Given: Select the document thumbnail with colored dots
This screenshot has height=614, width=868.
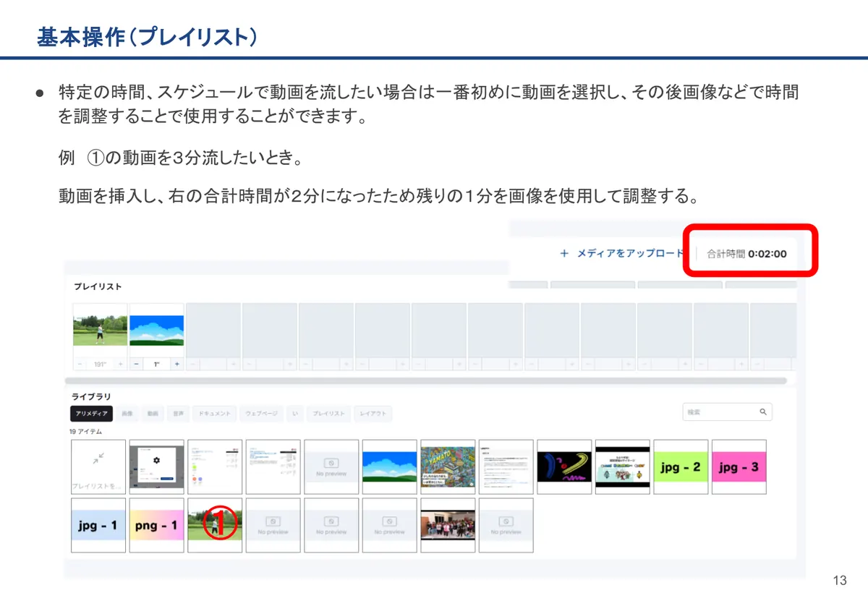Looking at the screenshot, I should tap(215, 466).
